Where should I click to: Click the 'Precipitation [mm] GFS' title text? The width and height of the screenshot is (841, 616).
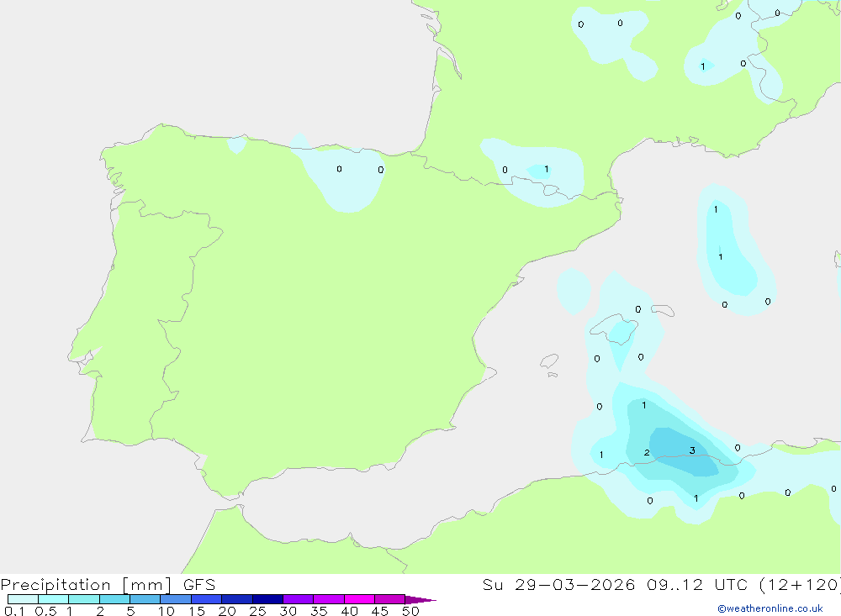108,585
